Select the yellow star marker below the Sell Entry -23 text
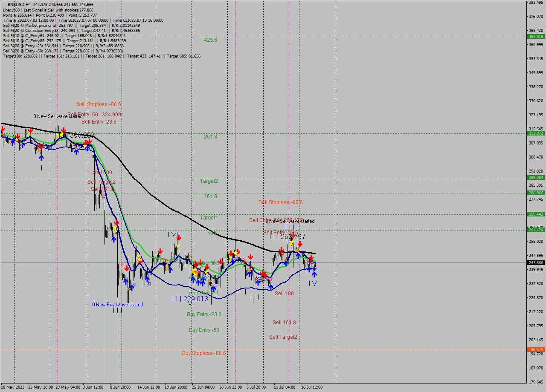The image size is (546, 392). click(x=292, y=243)
